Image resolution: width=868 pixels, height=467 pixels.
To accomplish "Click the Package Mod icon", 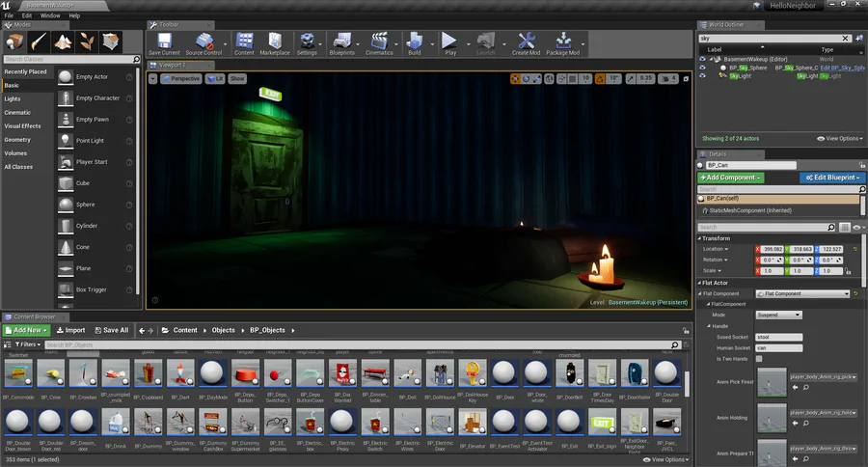I will tap(562, 43).
